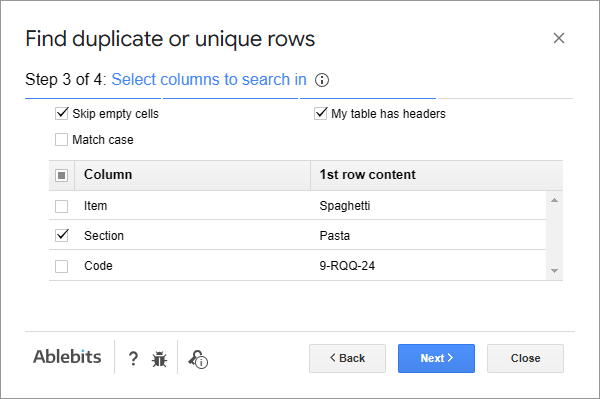Select the Pasta cell
600x399 pixels.
[334, 236]
